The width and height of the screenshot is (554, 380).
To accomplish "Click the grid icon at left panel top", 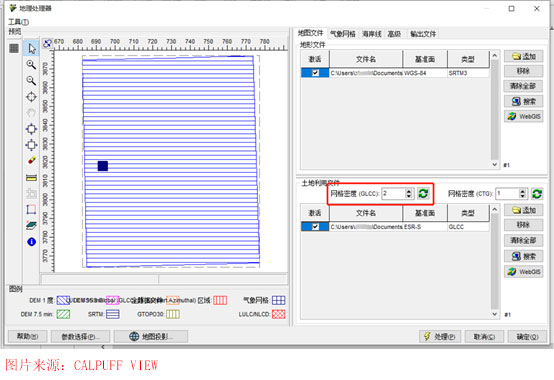I will pyautogui.click(x=14, y=48).
